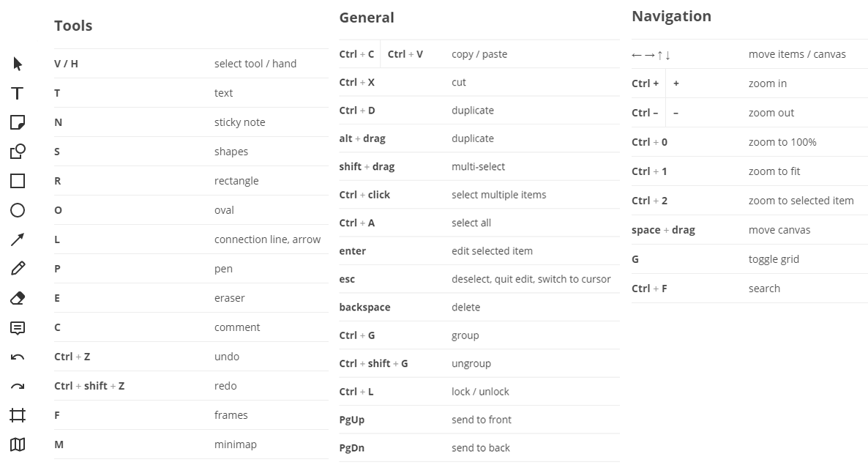
Task: Select the cursor select tool icon
Action: coord(18,64)
